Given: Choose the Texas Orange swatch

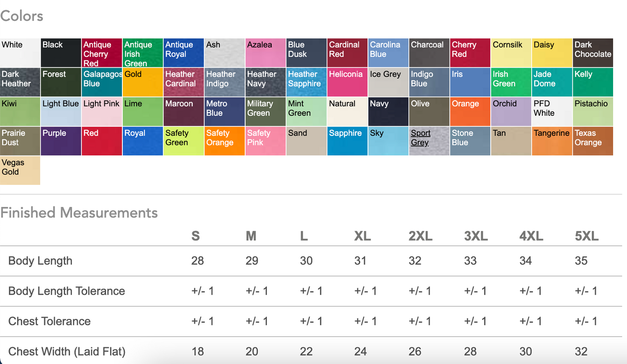Looking at the screenshot, I should (593, 141).
